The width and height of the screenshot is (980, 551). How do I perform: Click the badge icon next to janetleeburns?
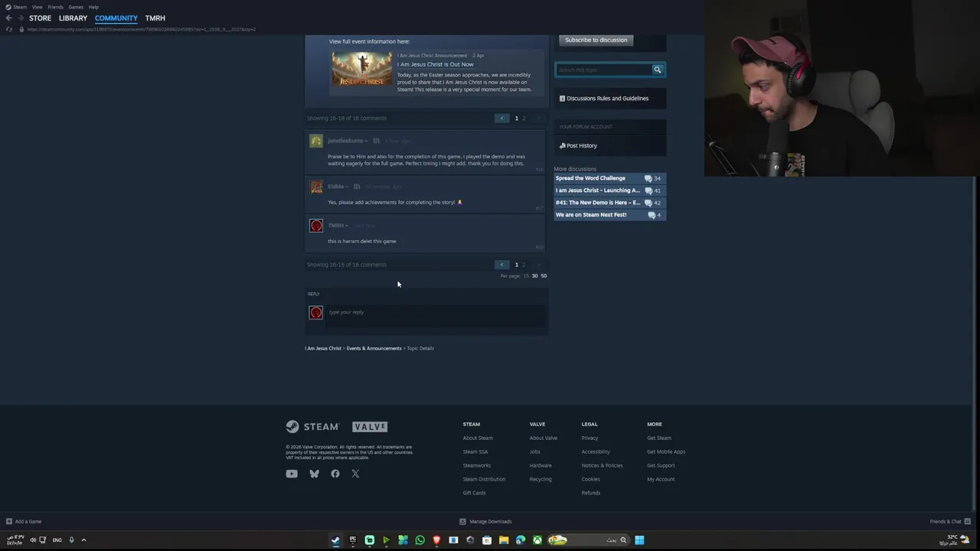376,141
